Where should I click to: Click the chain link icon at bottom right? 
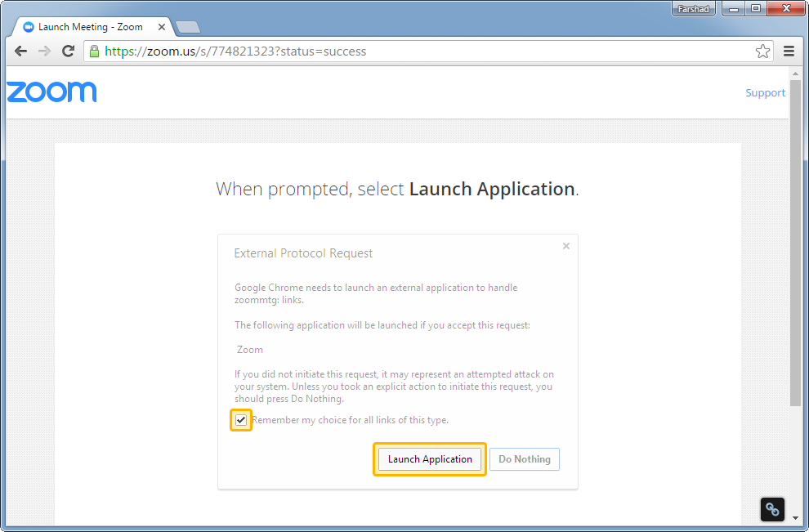click(x=772, y=509)
